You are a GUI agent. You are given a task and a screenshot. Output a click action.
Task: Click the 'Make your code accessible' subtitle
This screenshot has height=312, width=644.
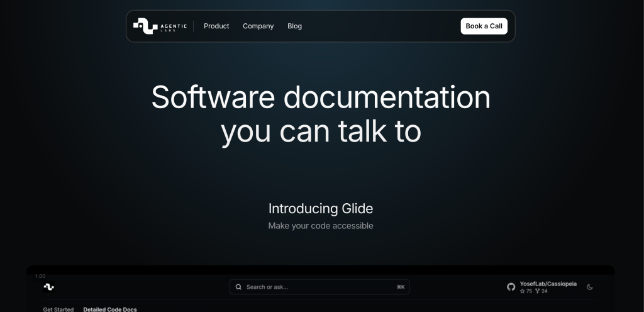pyautogui.click(x=321, y=226)
